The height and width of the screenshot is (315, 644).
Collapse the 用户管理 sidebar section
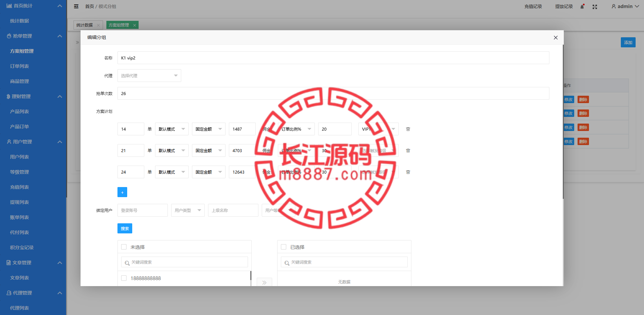click(x=60, y=142)
